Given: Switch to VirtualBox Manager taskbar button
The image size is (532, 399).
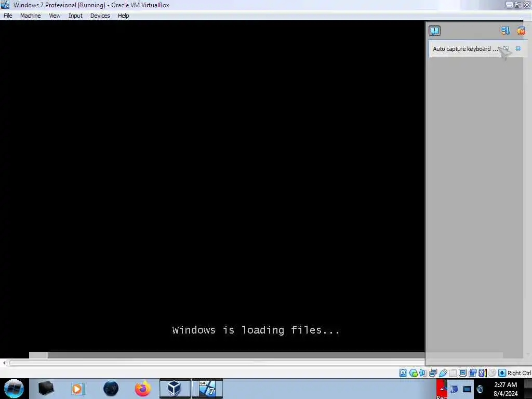Looking at the screenshot, I should pos(175,389).
